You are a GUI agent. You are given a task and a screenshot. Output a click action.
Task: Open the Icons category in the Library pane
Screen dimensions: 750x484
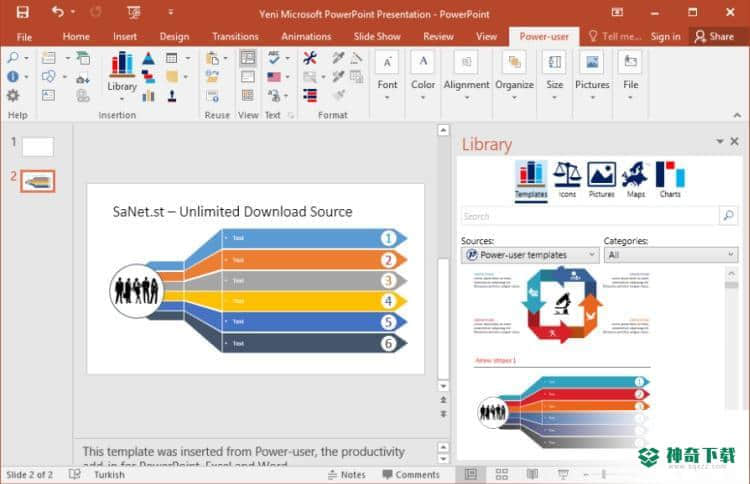pyautogui.click(x=567, y=180)
